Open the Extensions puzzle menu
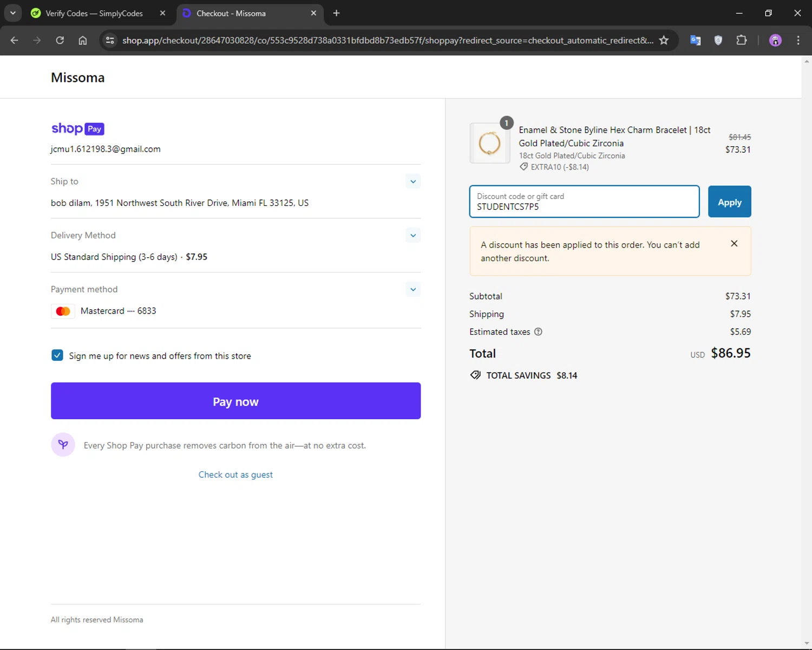The image size is (812, 650). [x=742, y=40]
